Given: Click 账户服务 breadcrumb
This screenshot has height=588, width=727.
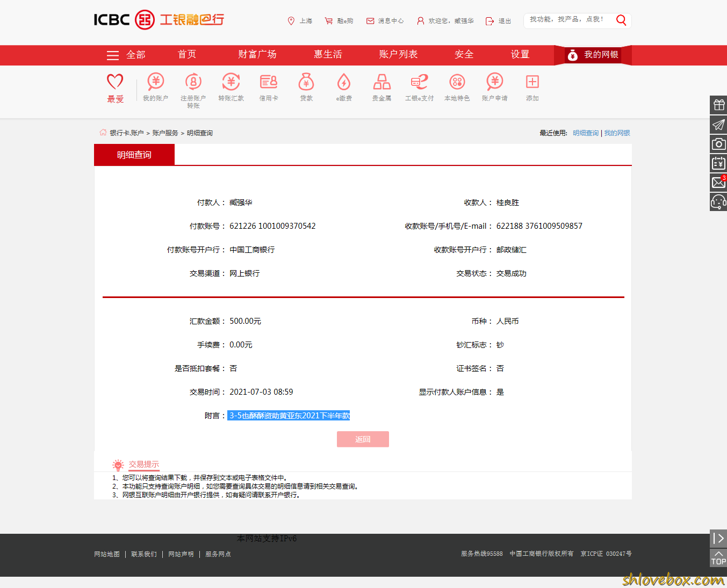Looking at the screenshot, I should (165, 133).
